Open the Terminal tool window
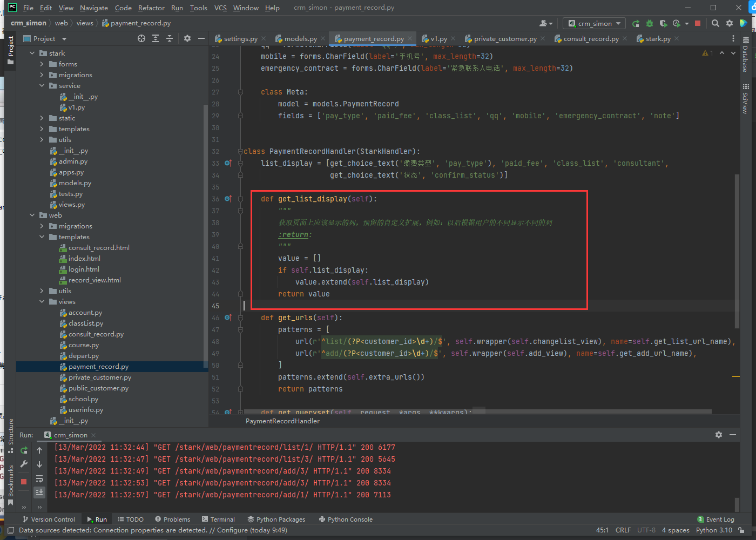This screenshot has height=540, width=756. [218, 519]
